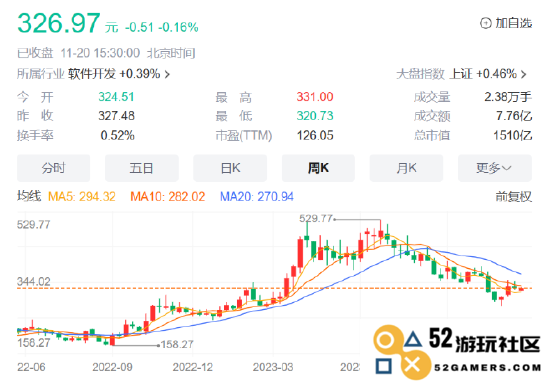Click chevron next to 上证 +0.46%
Viewport: 550px width, 385px height.
pyautogui.click(x=523, y=74)
